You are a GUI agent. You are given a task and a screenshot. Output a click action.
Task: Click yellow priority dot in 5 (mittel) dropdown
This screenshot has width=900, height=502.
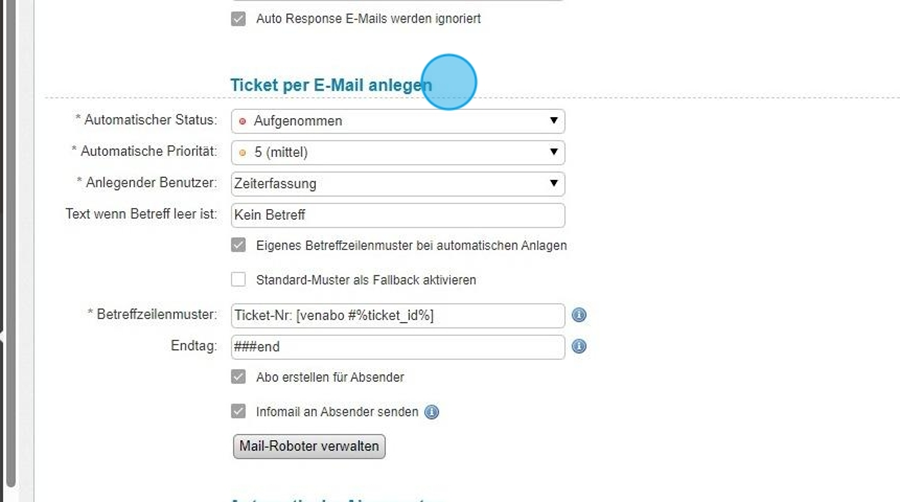pos(242,153)
